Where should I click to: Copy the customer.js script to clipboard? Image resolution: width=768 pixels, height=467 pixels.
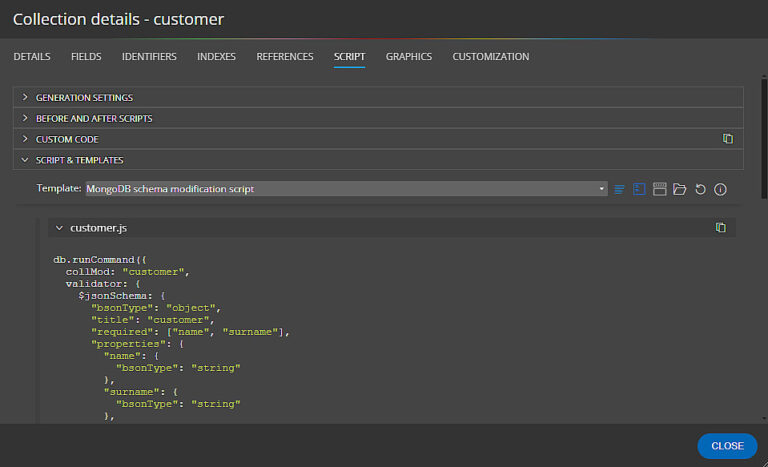(x=720, y=228)
